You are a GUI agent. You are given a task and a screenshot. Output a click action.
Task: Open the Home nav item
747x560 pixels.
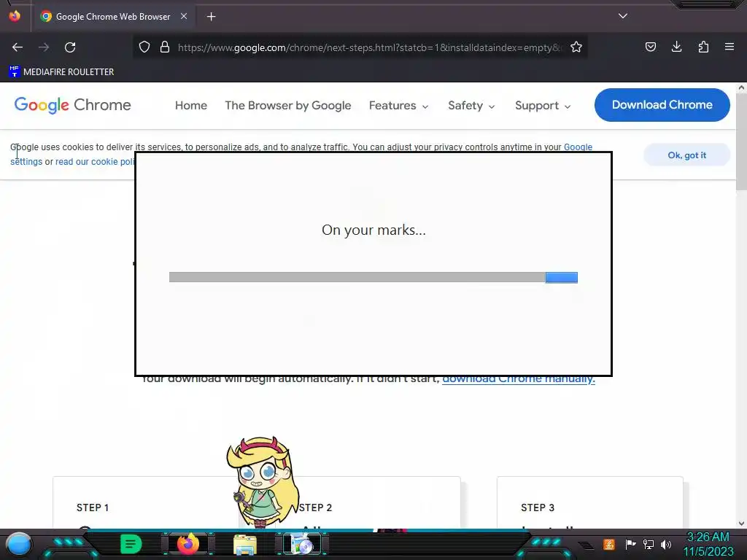coord(191,105)
